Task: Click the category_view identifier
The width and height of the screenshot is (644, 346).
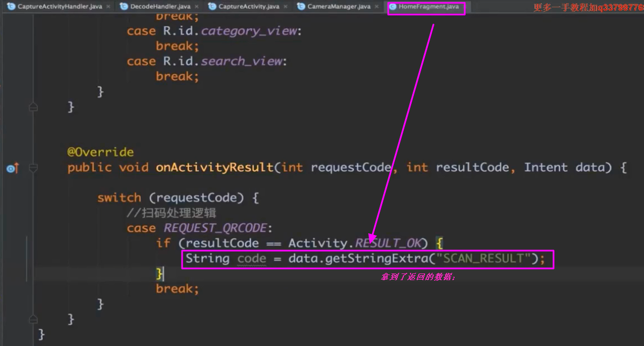Action: pyautogui.click(x=249, y=31)
